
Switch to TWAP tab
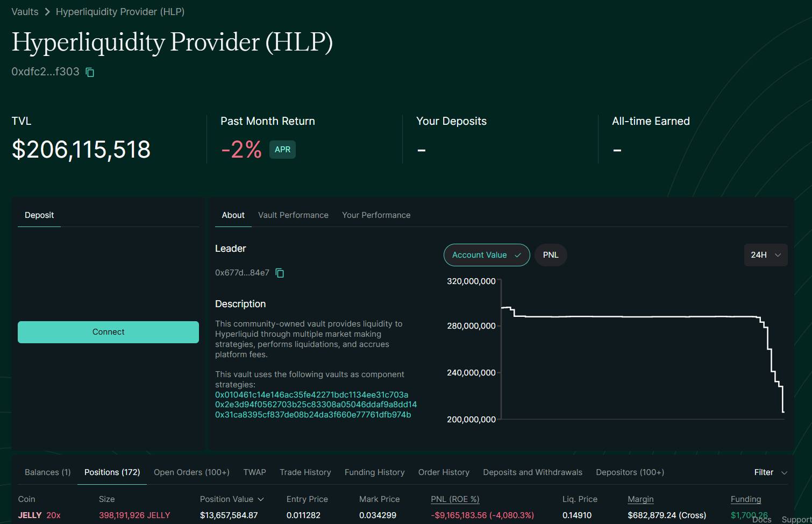click(254, 472)
